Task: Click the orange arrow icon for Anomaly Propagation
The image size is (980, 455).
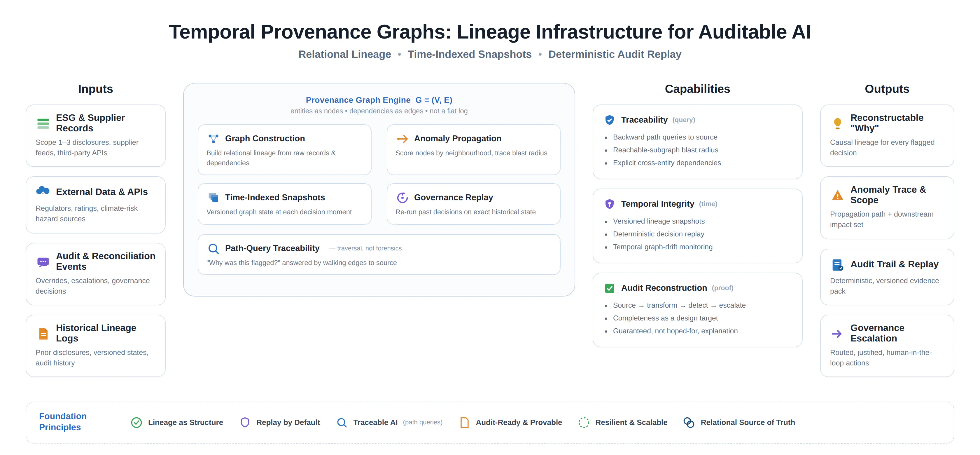Action: click(x=402, y=139)
